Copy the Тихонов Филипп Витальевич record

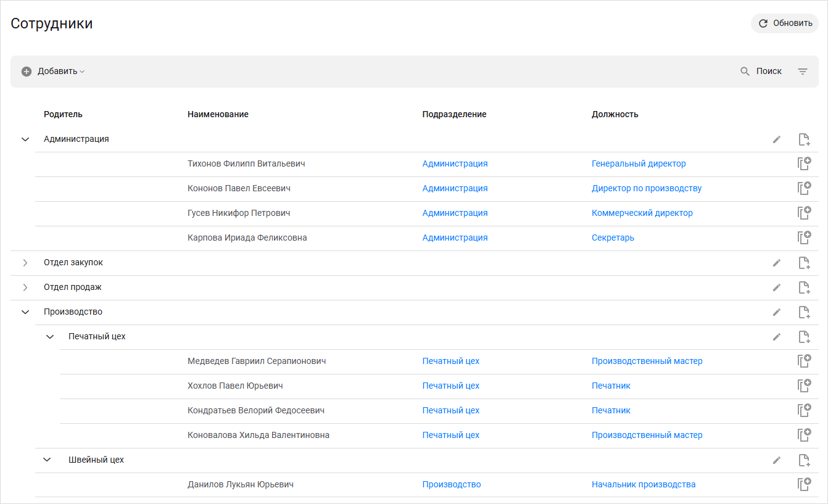point(803,164)
